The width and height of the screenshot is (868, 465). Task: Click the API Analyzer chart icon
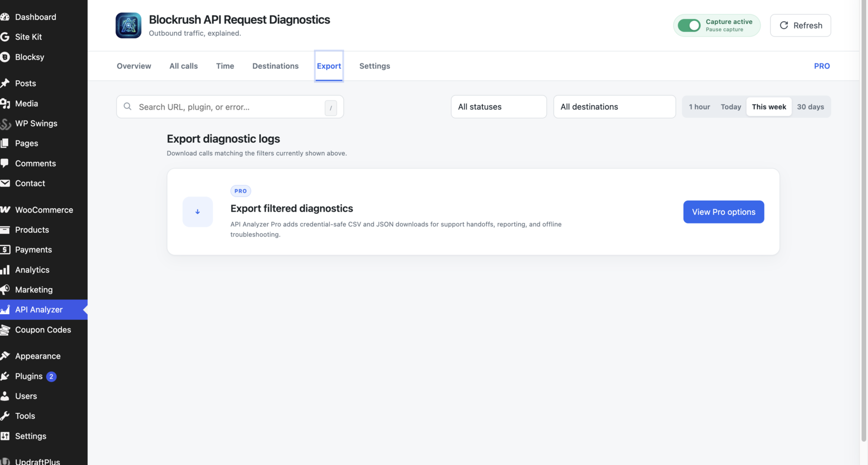5,310
